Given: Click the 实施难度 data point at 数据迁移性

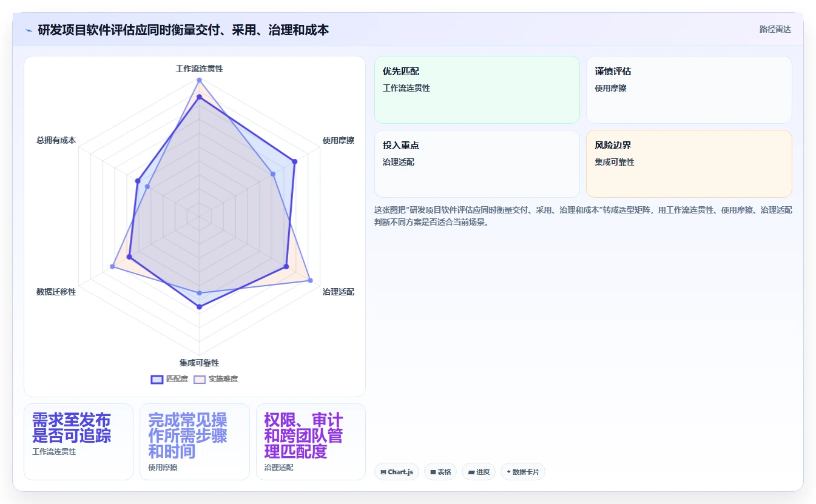Looking at the screenshot, I should click(112, 267).
